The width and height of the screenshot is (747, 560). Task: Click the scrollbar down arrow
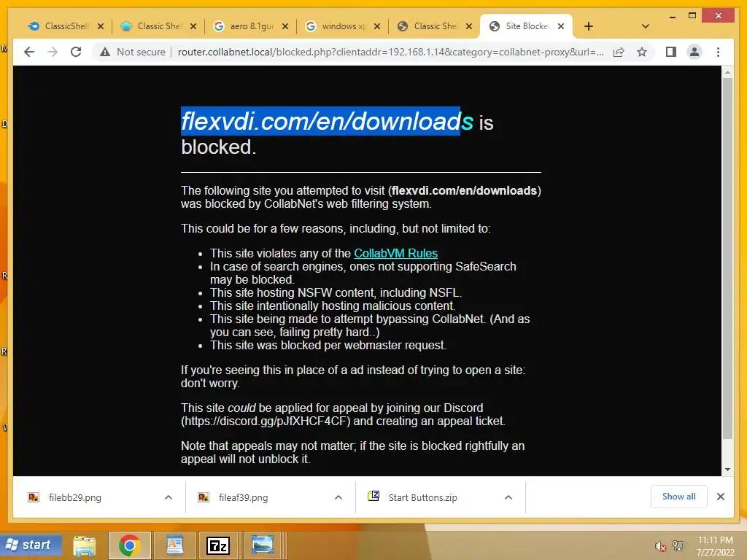[x=727, y=470]
